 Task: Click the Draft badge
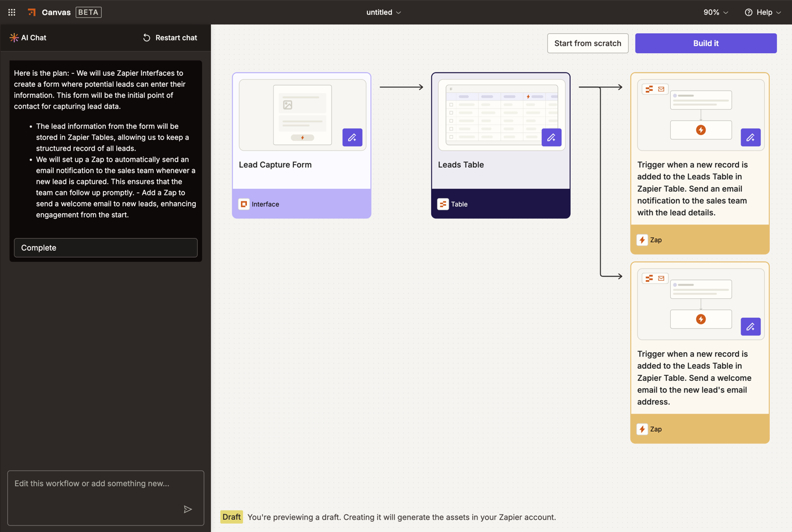(x=231, y=517)
